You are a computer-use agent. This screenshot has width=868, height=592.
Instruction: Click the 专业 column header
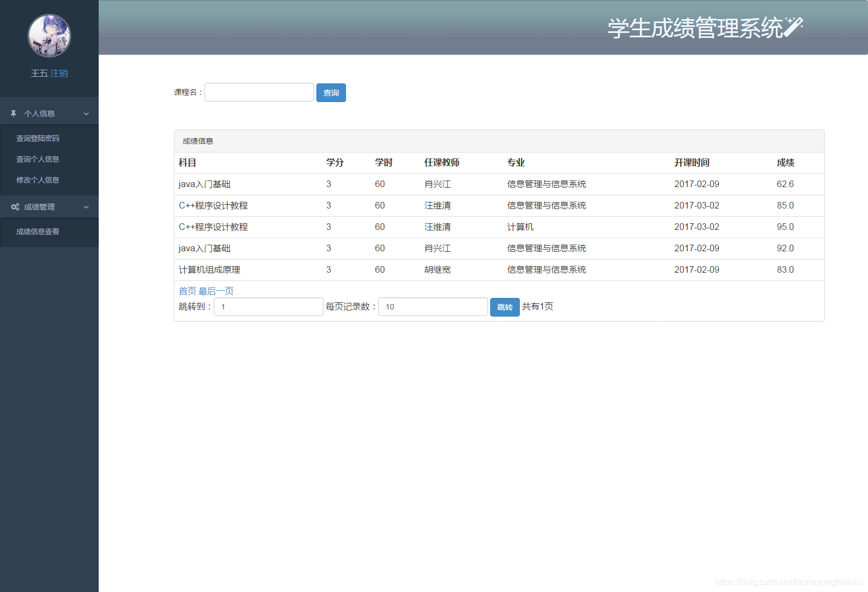516,162
